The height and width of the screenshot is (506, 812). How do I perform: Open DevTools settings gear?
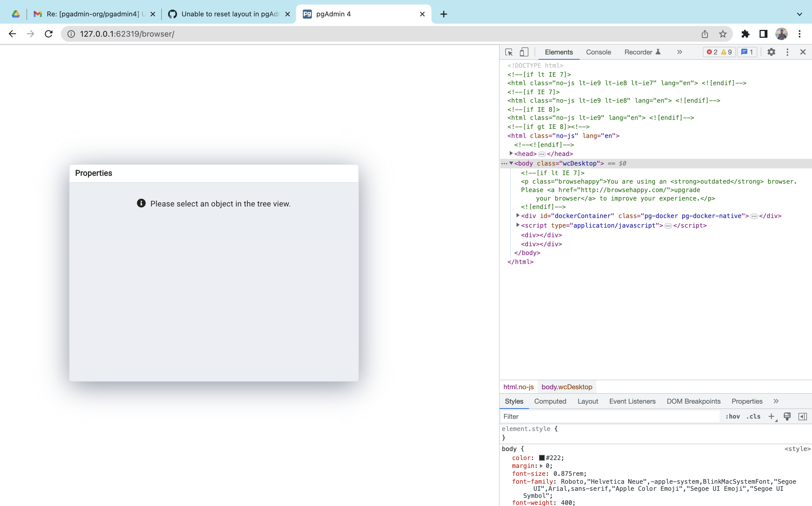point(771,52)
